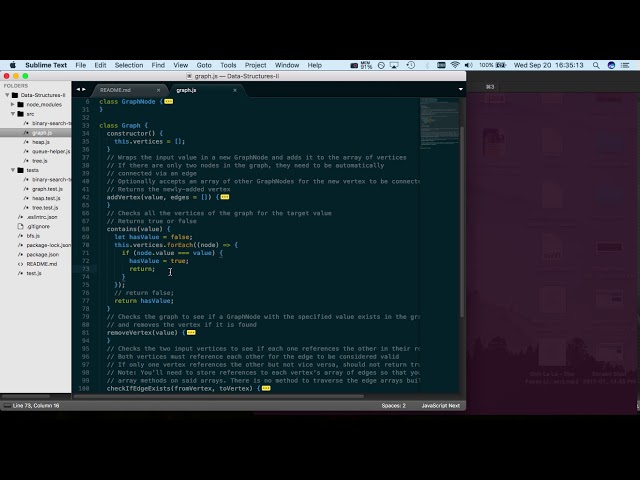Viewport: 640px width, 480px height.
Task: Change syntax via JavaScript Next selector
Action: 440,406
